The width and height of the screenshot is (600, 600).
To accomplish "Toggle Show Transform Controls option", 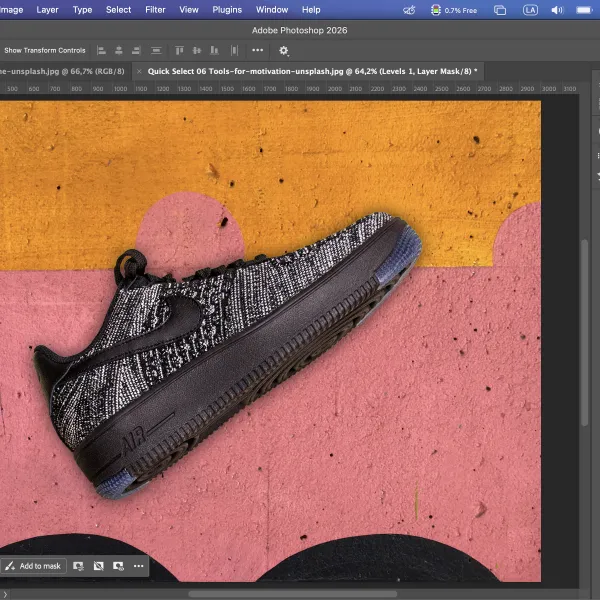I will coord(45,51).
